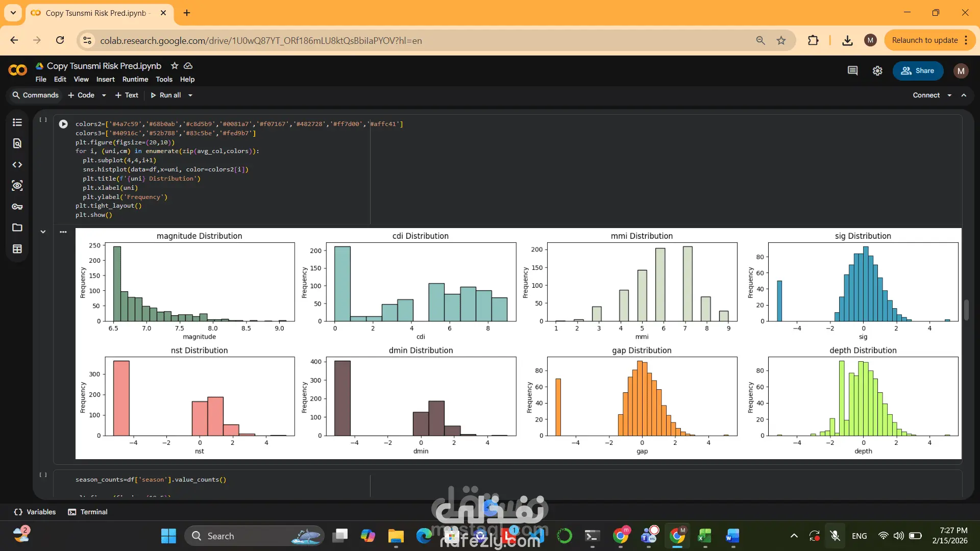Open the eye-shaped inspector sidebar icon
The width and height of the screenshot is (980, 551).
click(x=17, y=186)
